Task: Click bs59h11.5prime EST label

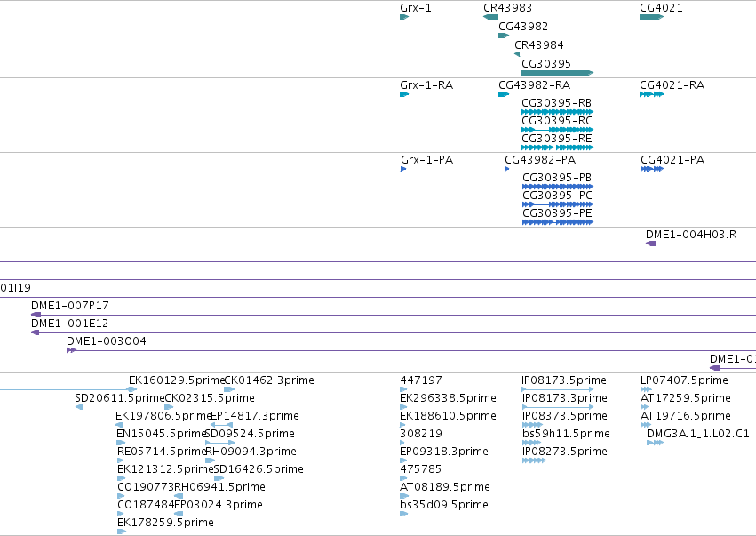Action: tap(566, 434)
